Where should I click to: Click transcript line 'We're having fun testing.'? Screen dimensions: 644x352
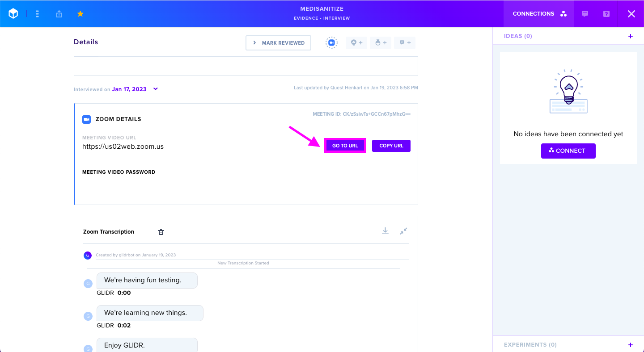click(147, 281)
